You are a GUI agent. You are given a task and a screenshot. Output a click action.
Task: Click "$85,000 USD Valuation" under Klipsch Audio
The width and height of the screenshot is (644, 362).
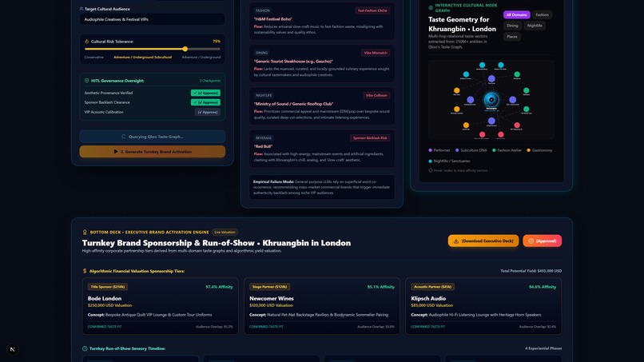click(432, 305)
